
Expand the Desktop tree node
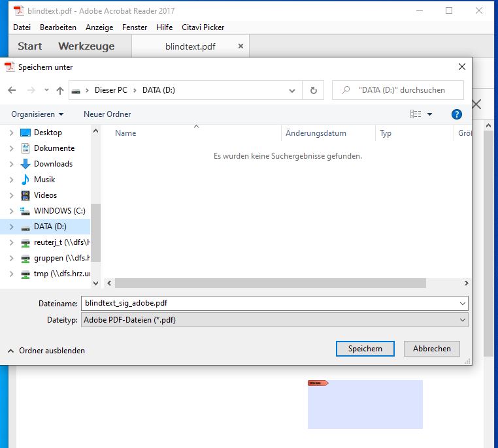coord(11,133)
